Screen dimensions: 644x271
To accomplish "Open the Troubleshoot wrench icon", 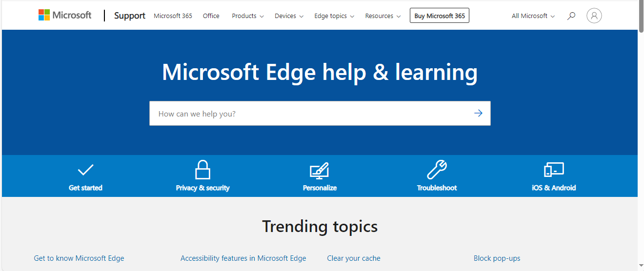I will [437, 170].
